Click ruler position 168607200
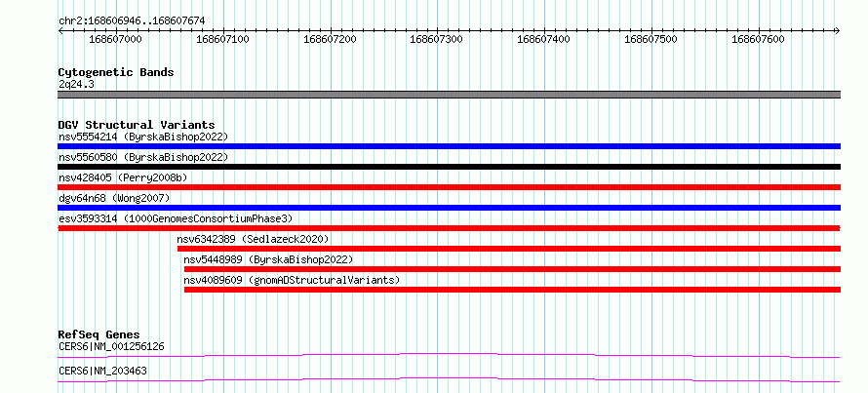The height and width of the screenshot is (393, 868). [331, 39]
